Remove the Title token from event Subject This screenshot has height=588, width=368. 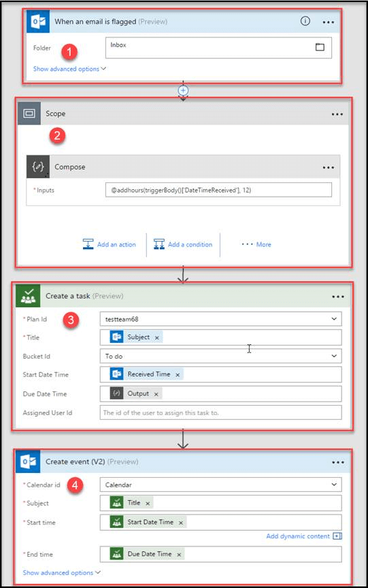148,503
